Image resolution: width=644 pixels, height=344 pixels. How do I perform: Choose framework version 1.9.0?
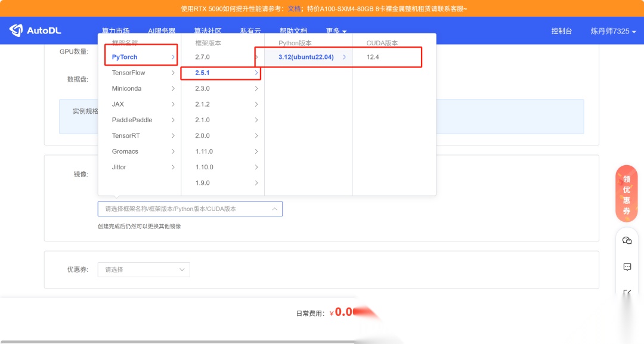222,182
